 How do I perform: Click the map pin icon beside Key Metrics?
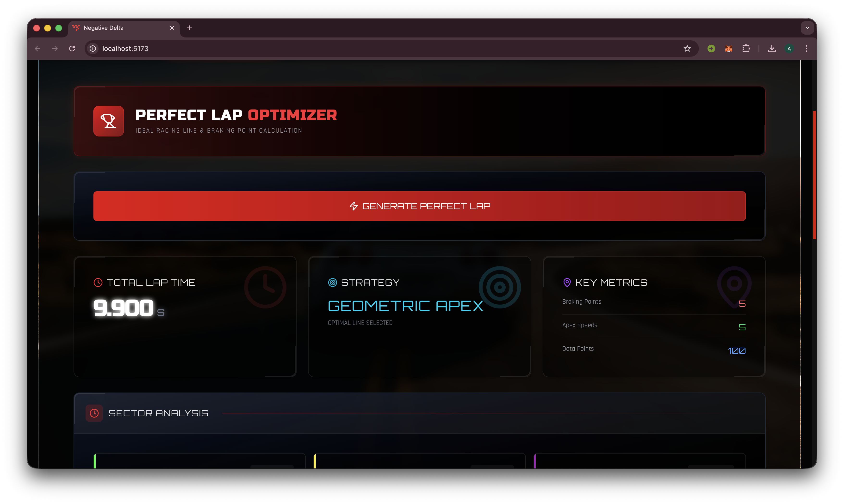click(567, 283)
